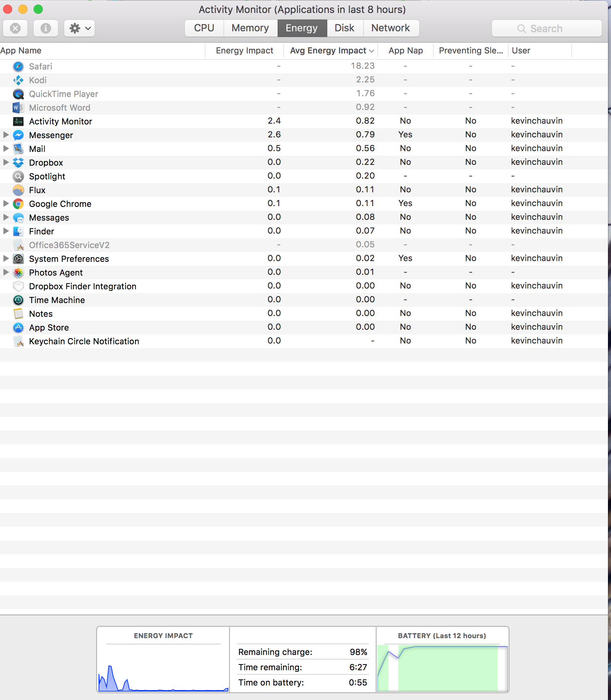Click the Notes notepad icon
This screenshot has width=611, height=700.
tap(18, 314)
